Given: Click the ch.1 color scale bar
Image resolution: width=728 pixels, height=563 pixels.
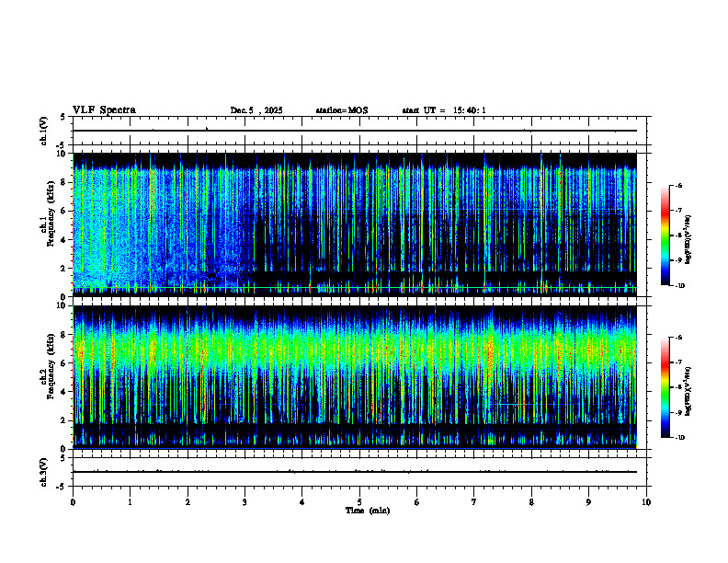Looking at the screenshot, I should [x=665, y=236].
